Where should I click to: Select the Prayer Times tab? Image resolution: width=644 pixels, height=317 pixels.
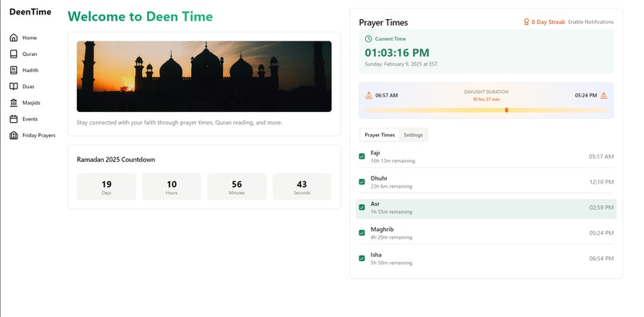(x=380, y=135)
